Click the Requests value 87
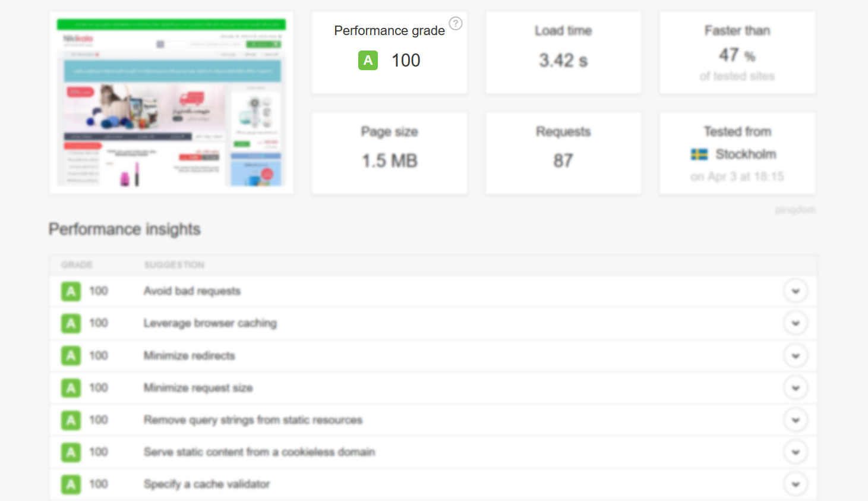The width and height of the screenshot is (868, 501). coord(563,160)
